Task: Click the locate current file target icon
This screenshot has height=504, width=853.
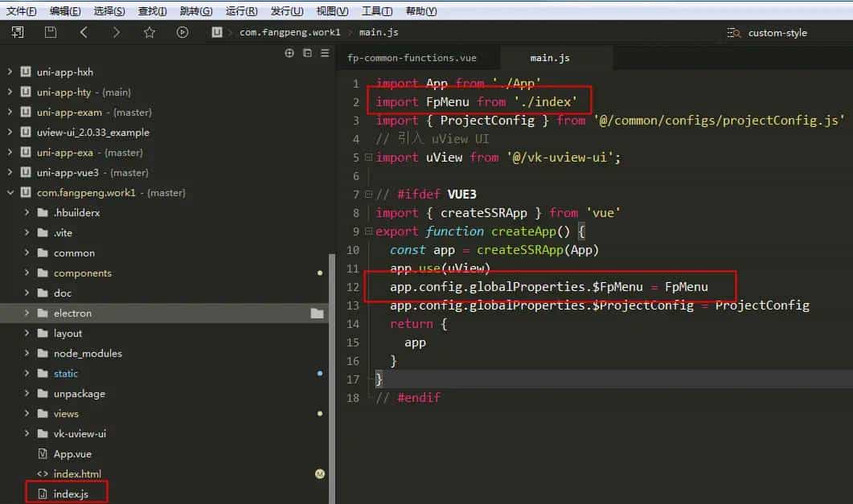Action: tap(289, 53)
